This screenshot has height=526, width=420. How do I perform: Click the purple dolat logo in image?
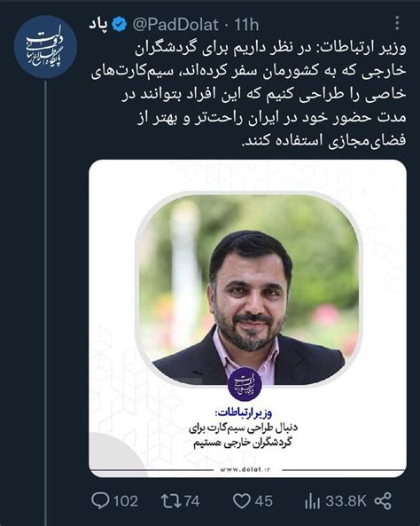[x=245, y=384]
